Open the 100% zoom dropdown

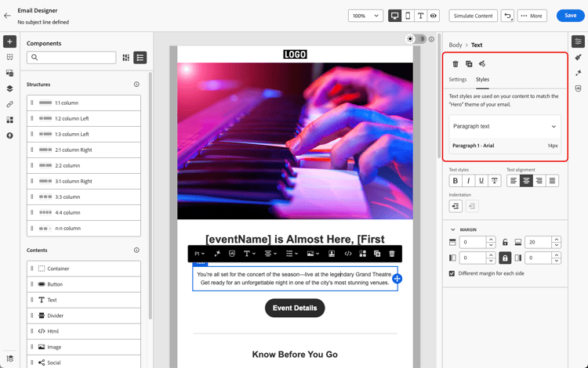365,16
